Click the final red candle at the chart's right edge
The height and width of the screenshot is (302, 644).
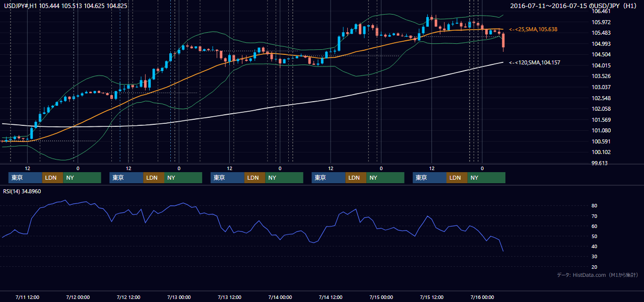pos(503,41)
